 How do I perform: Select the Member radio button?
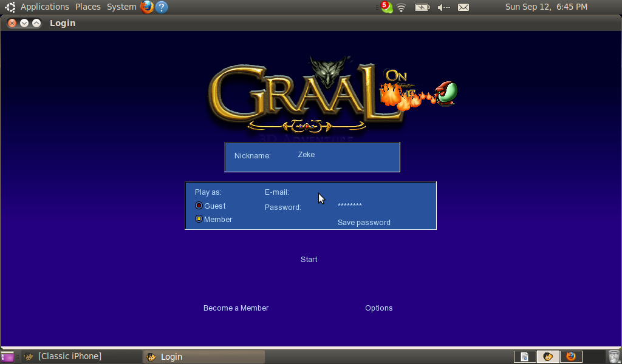tap(199, 219)
